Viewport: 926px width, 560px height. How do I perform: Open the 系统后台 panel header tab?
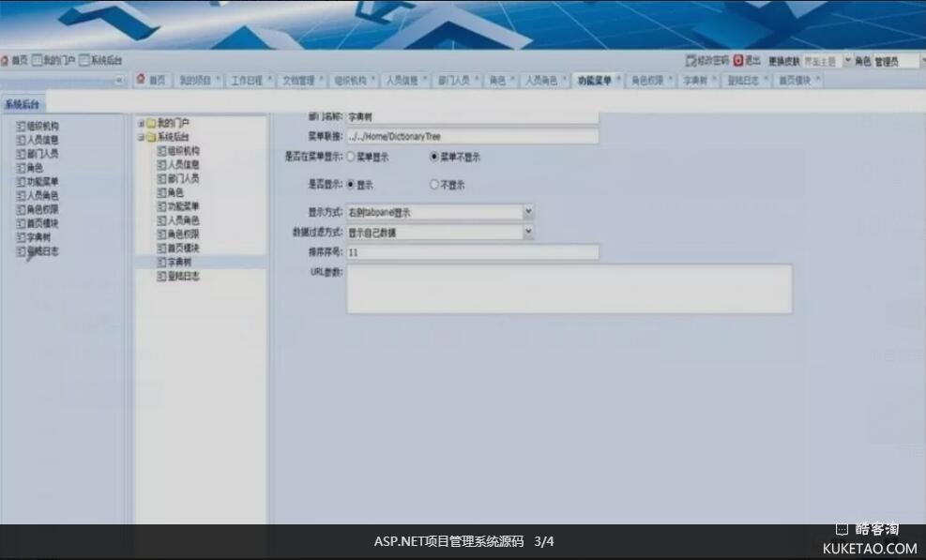(23, 104)
